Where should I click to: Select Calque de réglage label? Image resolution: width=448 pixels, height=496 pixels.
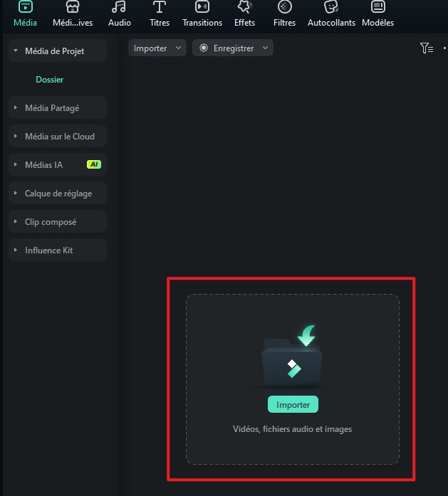pyautogui.click(x=58, y=194)
